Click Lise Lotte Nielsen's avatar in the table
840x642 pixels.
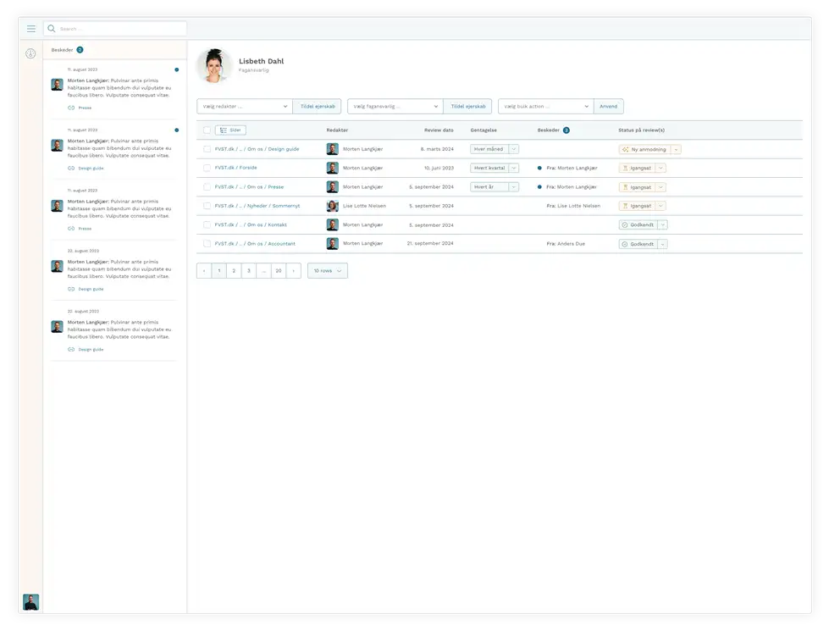click(333, 206)
